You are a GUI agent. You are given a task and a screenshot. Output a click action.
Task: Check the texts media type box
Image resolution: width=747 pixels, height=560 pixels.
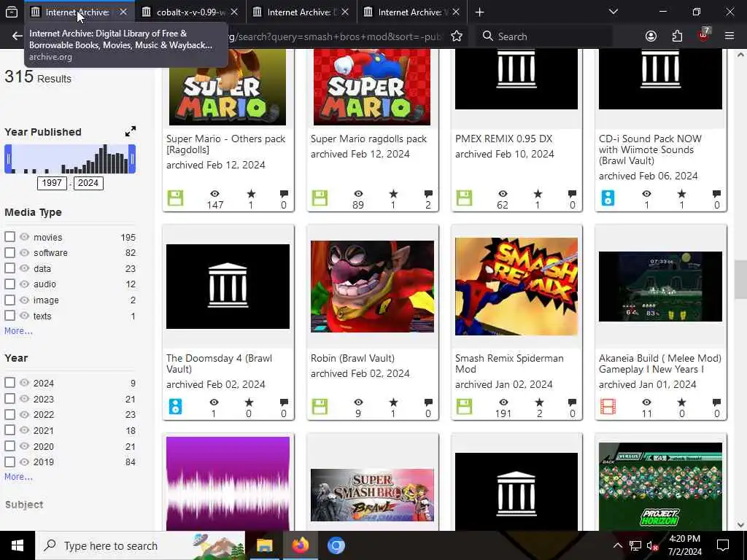point(9,316)
